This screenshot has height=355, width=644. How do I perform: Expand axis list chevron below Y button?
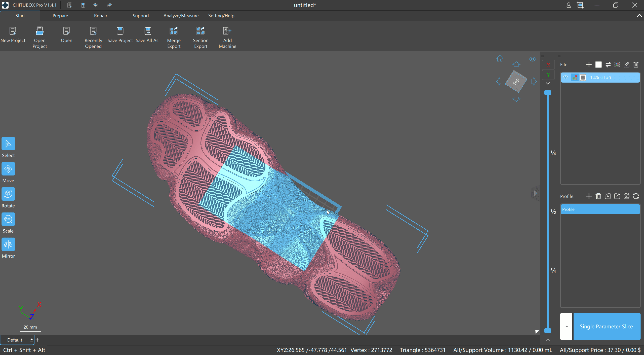coord(548,83)
